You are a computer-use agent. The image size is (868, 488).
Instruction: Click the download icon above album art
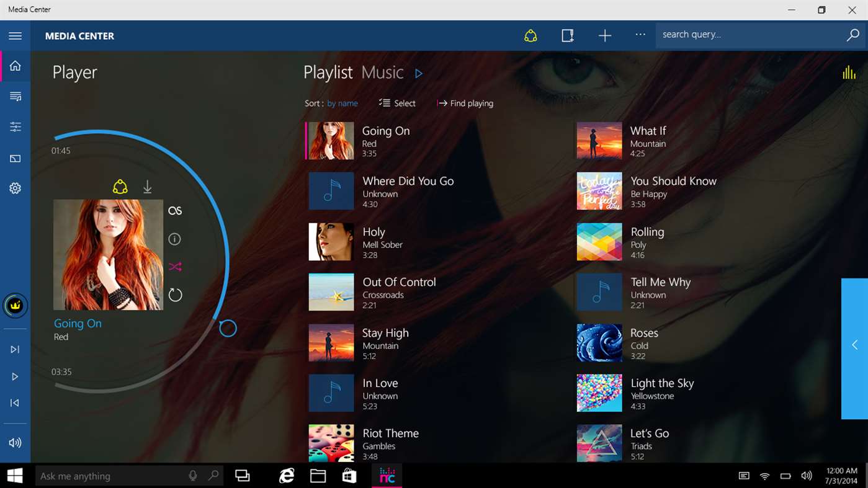(x=148, y=187)
